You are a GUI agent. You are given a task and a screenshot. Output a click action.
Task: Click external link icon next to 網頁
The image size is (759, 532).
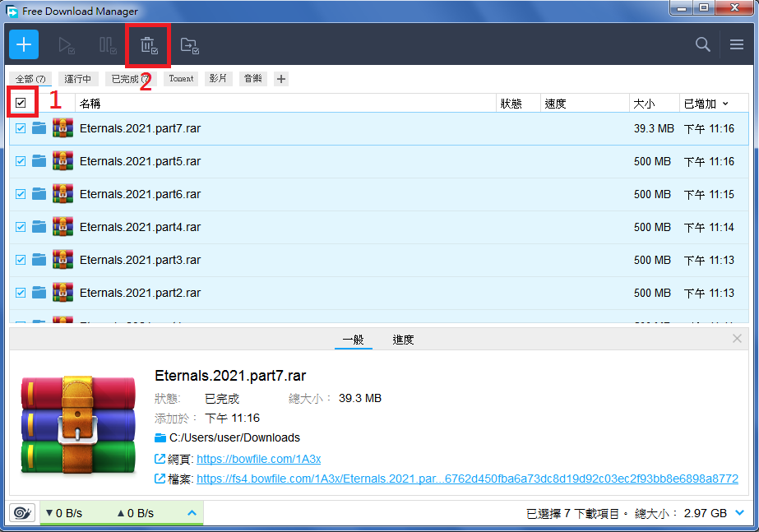[x=160, y=459]
